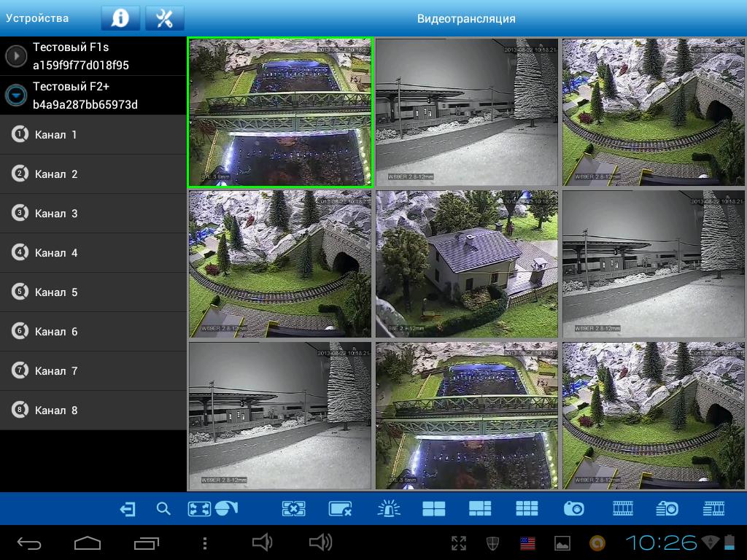
Task: Start video recording with film icon
Action: [623, 509]
